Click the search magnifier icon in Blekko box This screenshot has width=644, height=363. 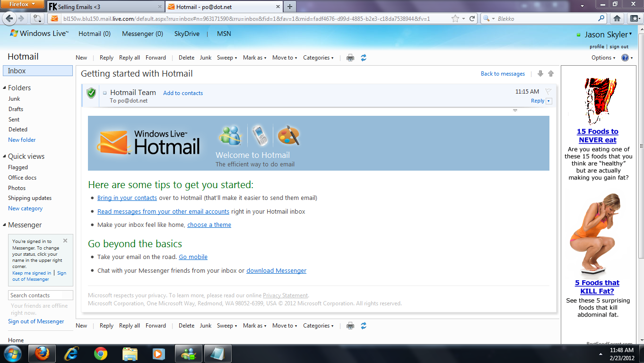[x=601, y=18]
